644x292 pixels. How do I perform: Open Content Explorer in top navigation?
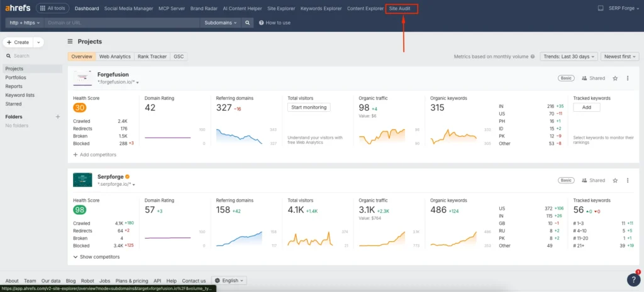[365, 8]
